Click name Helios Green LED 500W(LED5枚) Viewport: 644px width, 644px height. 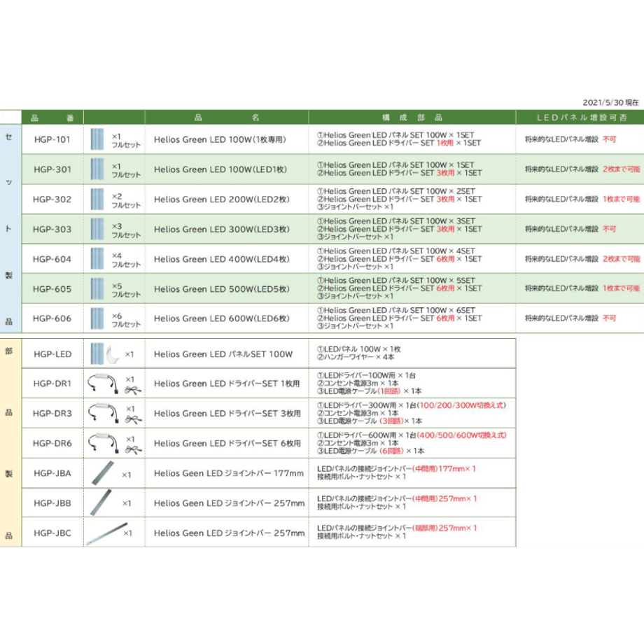click(222, 289)
